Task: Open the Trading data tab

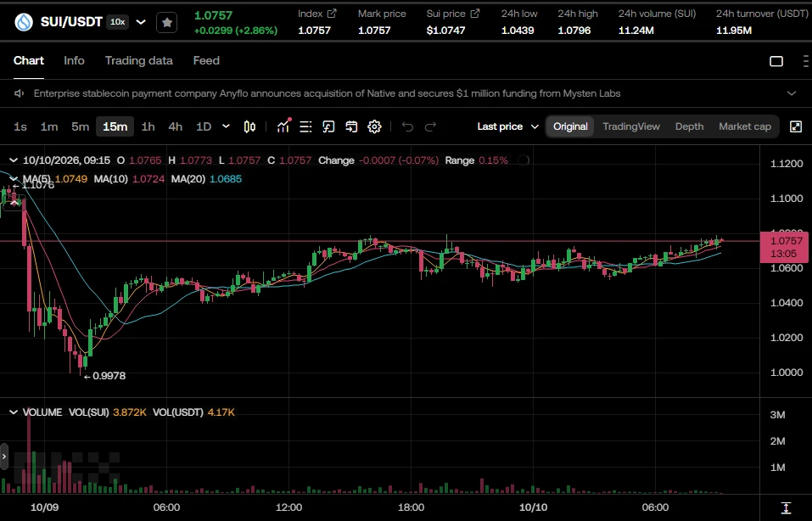Action: click(139, 60)
